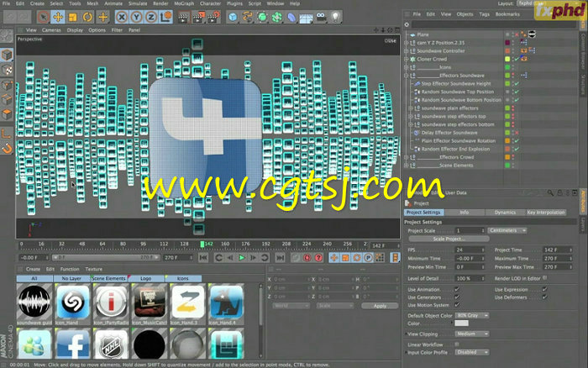Open the deformer capsule icon

[291, 18]
